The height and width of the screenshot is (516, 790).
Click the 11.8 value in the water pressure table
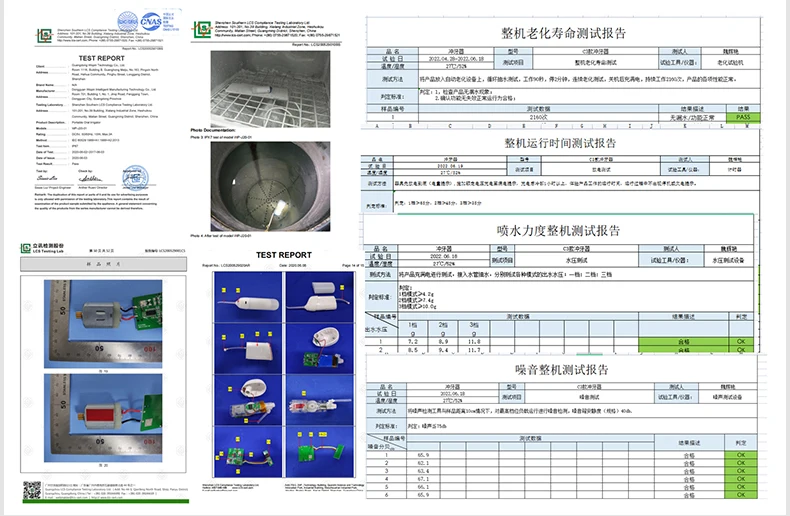click(x=474, y=341)
